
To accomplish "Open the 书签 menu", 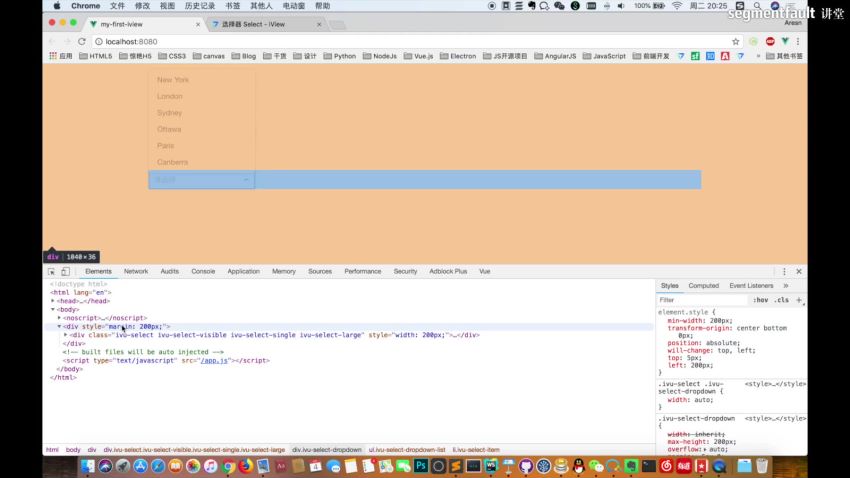I will pyautogui.click(x=233, y=6).
